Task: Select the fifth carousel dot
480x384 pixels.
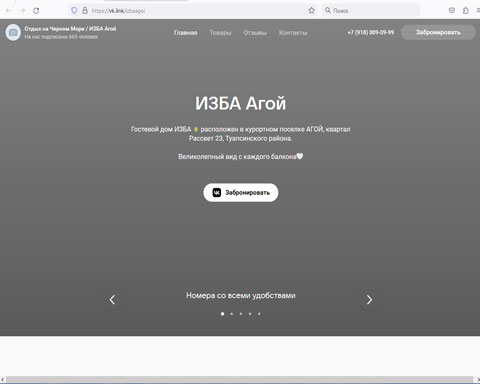Action: coord(259,314)
